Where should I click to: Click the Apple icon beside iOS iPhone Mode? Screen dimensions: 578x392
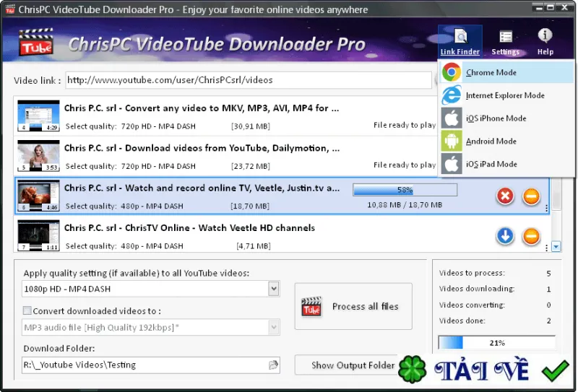(x=451, y=118)
